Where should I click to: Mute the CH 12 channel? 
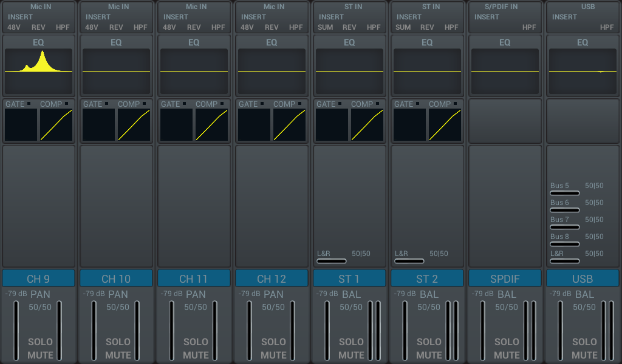tap(274, 355)
